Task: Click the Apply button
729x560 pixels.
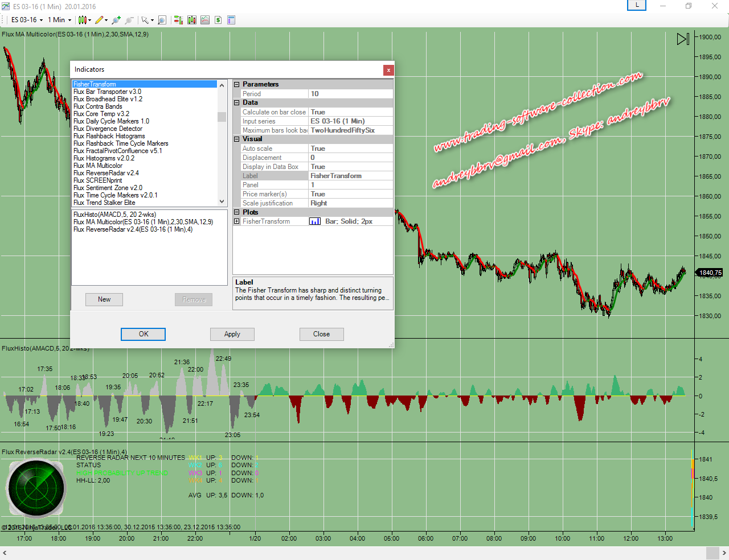Action: pos(232,334)
